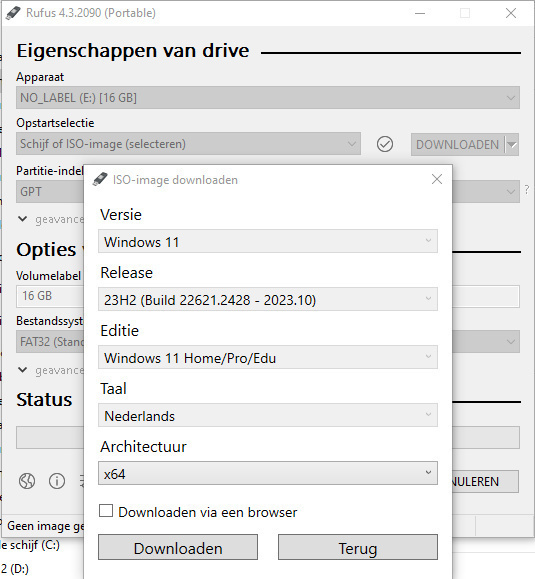Click the USB icon in ISO download dialog

[x=100, y=179]
